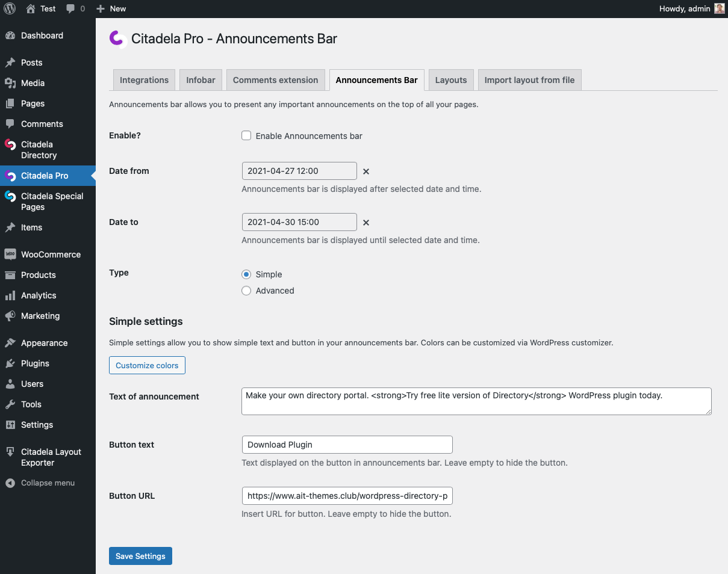Select the Simple type radio button
This screenshot has width=728, height=574.
[x=246, y=274]
